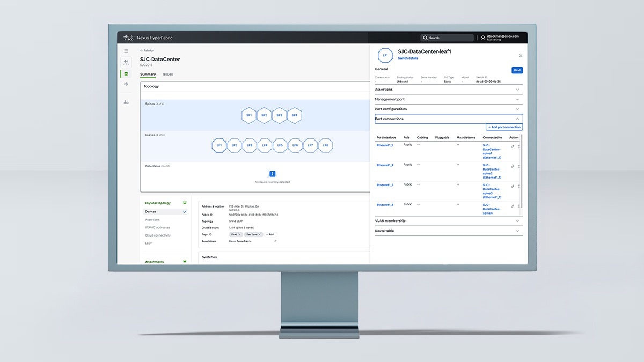This screenshot has width=644, height=362.
Task: Select leaf node LF6 in topology
Action: click(x=295, y=145)
